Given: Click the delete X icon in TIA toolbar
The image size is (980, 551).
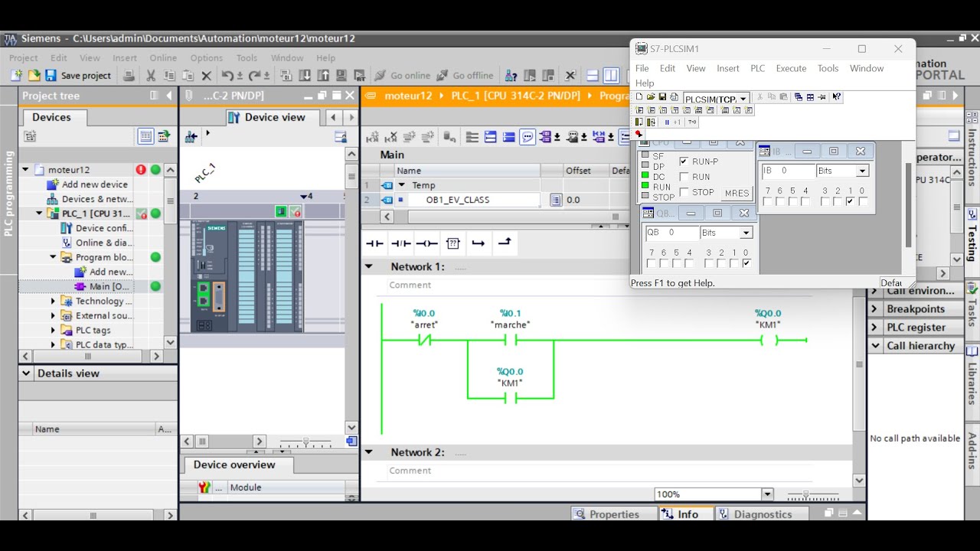Looking at the screenshot, I should [206, 76].
